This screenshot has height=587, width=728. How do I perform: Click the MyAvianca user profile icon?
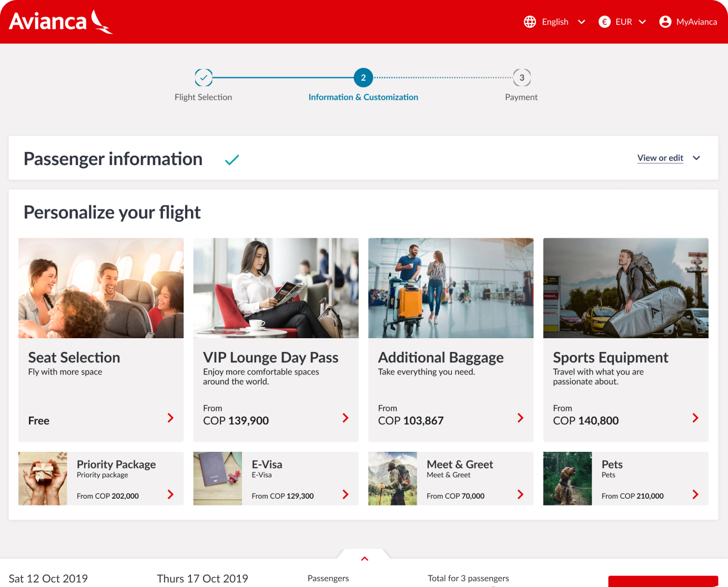[x=665, y=22]
